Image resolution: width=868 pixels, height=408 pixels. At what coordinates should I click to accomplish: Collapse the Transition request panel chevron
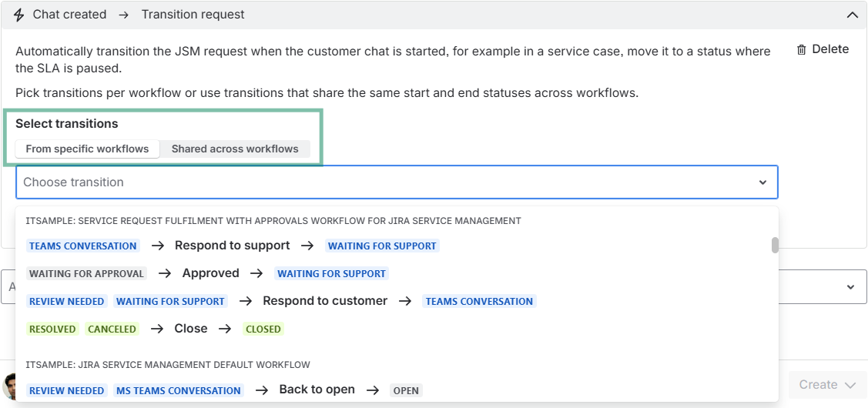tap(852, 15)
